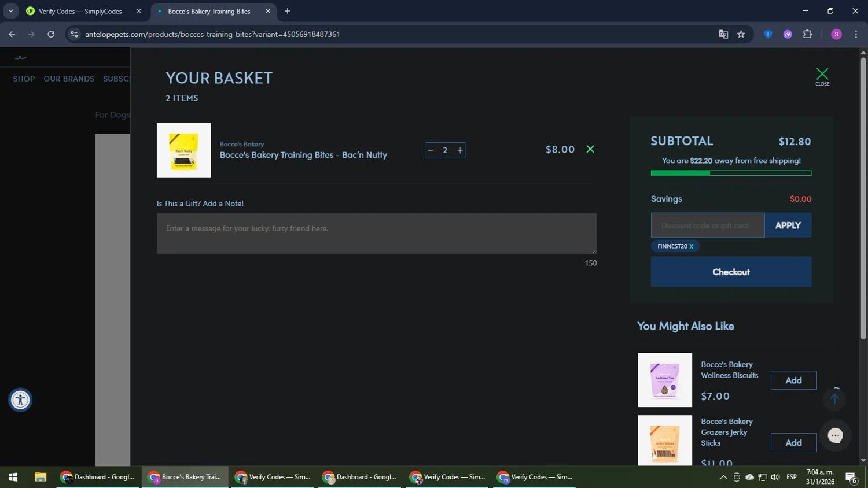Close the Verify Codes SimplyCodes tab

coord(139,11)
